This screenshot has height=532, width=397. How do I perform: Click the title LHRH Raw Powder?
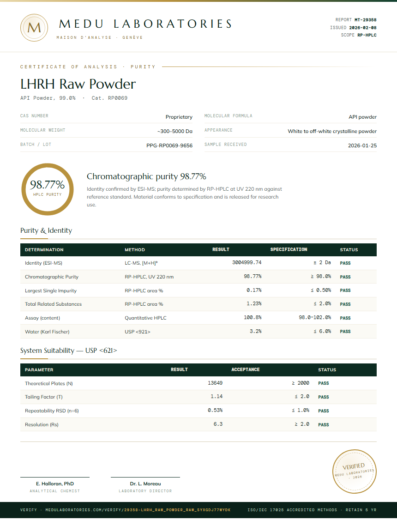(x=78, y=84)
